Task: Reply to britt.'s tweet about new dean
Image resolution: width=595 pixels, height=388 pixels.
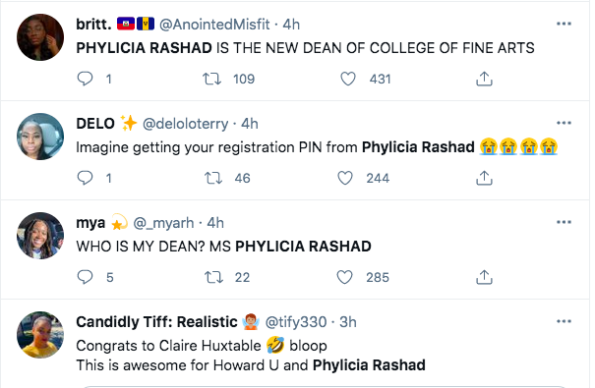Action: 85,79
